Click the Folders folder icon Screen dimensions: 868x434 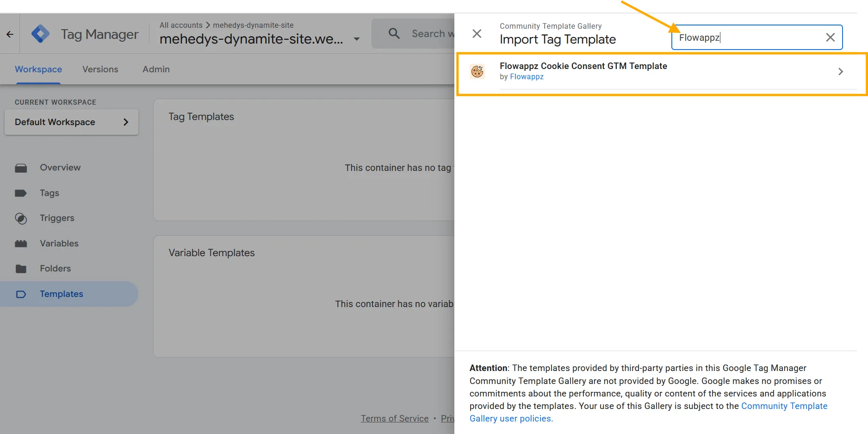coord(21,269)
